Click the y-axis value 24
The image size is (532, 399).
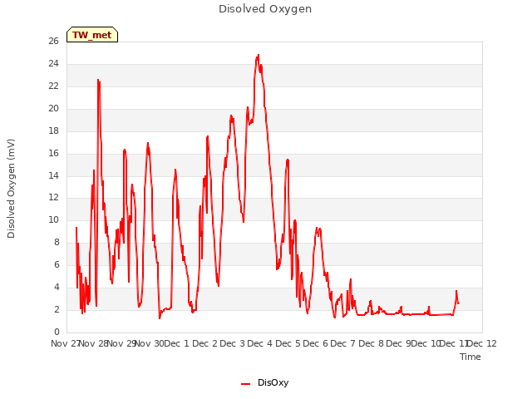tap(53, 64)
